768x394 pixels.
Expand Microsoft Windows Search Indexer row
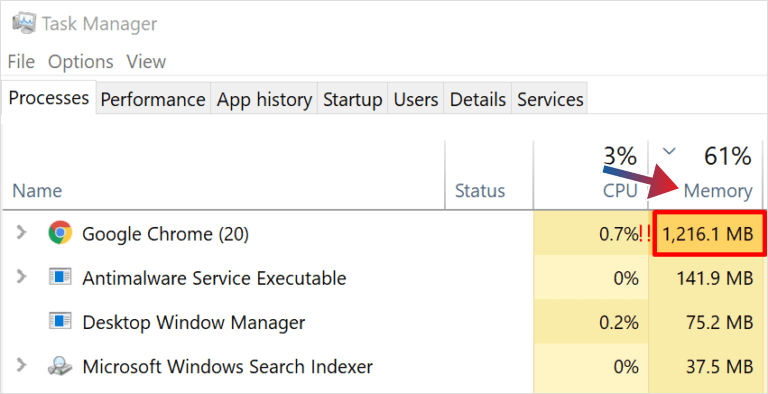[21, 365]
